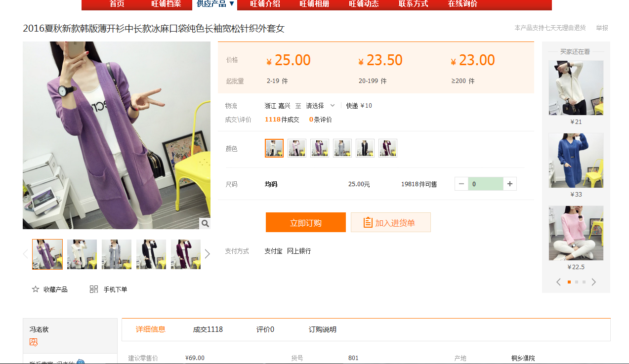Open the 请选择 shipping destination dropdown

coord(320,106)
